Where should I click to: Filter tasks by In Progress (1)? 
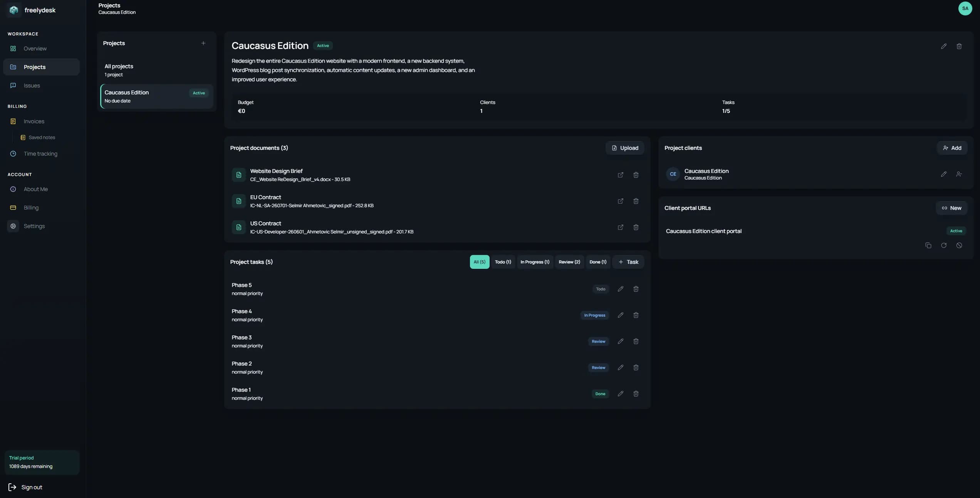(x=535, y=262)
